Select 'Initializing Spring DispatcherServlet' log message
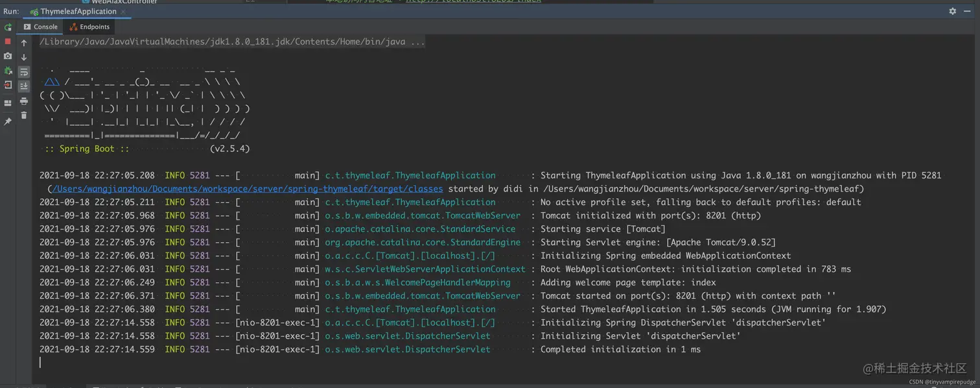This screenshot has height=388, width=980. coord(683,322)
